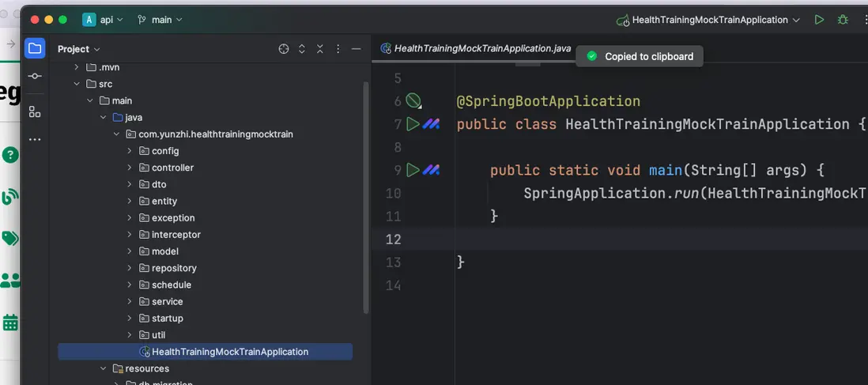Click the Debug bug icon in toolbar

coord(843,20)
